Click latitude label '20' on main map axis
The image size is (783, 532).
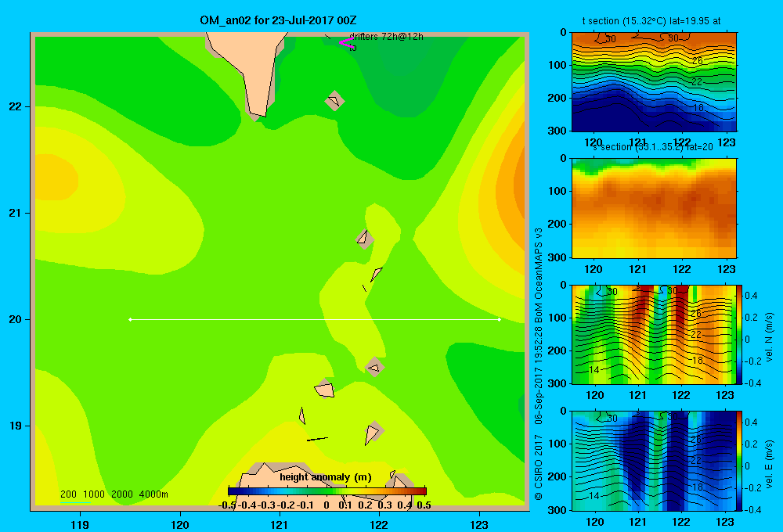click(x=16, y=319)
